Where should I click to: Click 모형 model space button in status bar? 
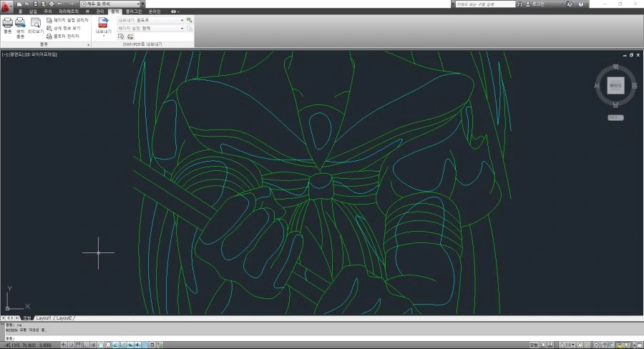point(534,345)
